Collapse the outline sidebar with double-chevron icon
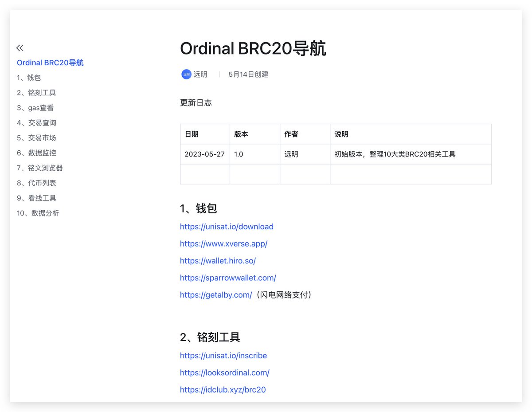The width and height of the screenshot is (532, 412). [20, 48]
